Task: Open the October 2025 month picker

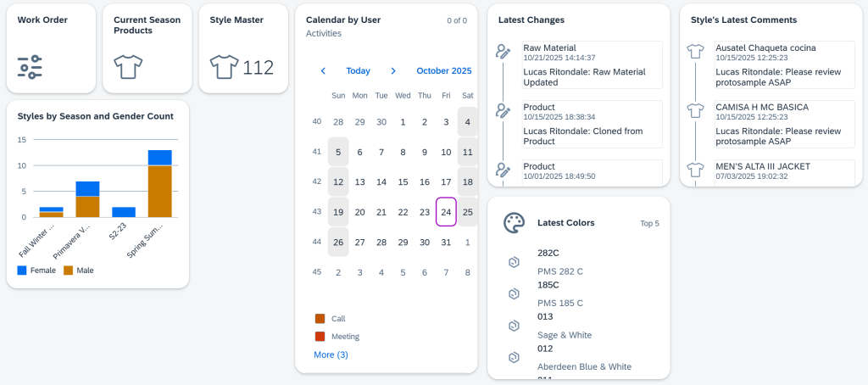Action: (x=443, y=71)
